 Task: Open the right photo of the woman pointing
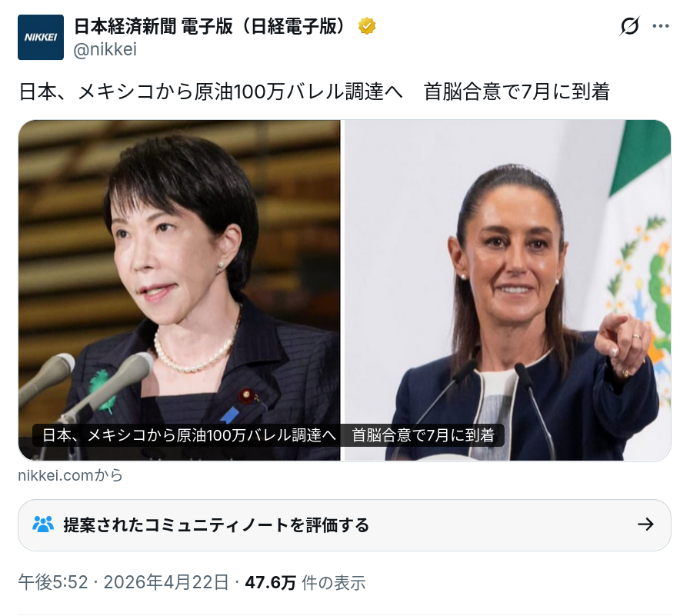point(508,290)
